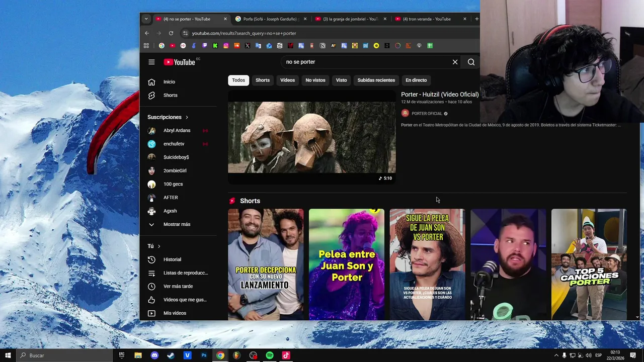644x362 pixels.
Task: Click the Chrome address bar URL
Action: coord(244,33)
